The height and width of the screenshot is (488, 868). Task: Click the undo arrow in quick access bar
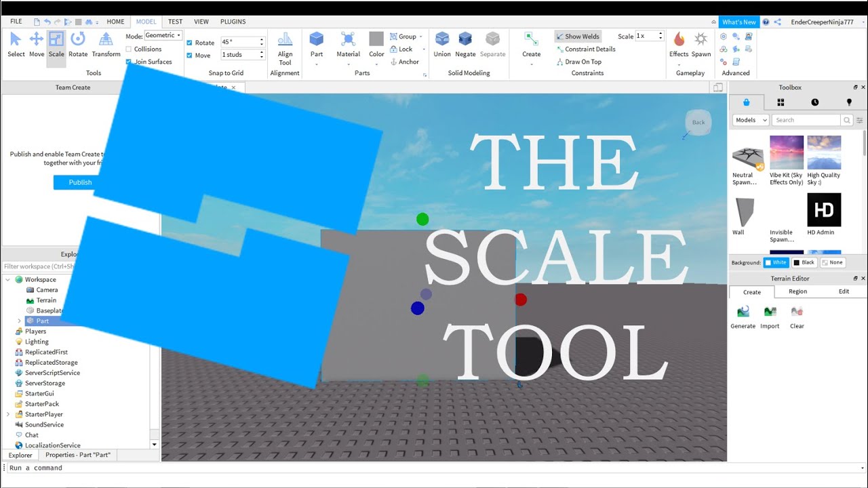click(47, 22)
